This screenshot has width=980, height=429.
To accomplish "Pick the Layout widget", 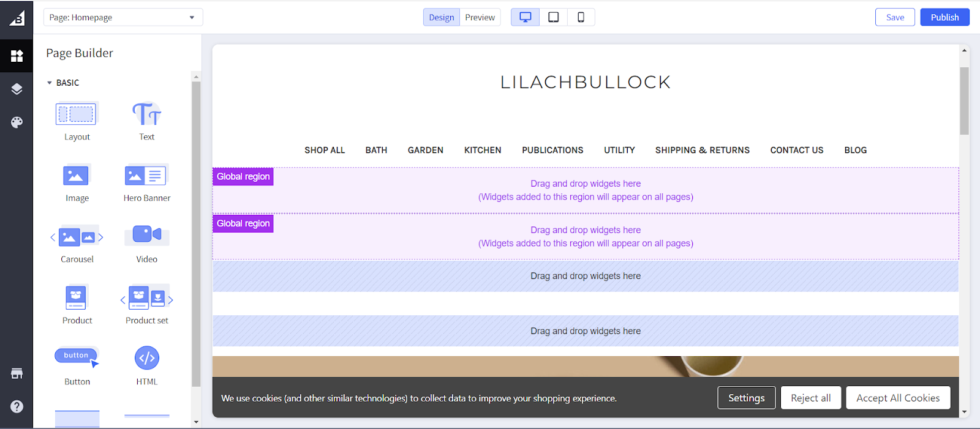I will tap(77, 122).
